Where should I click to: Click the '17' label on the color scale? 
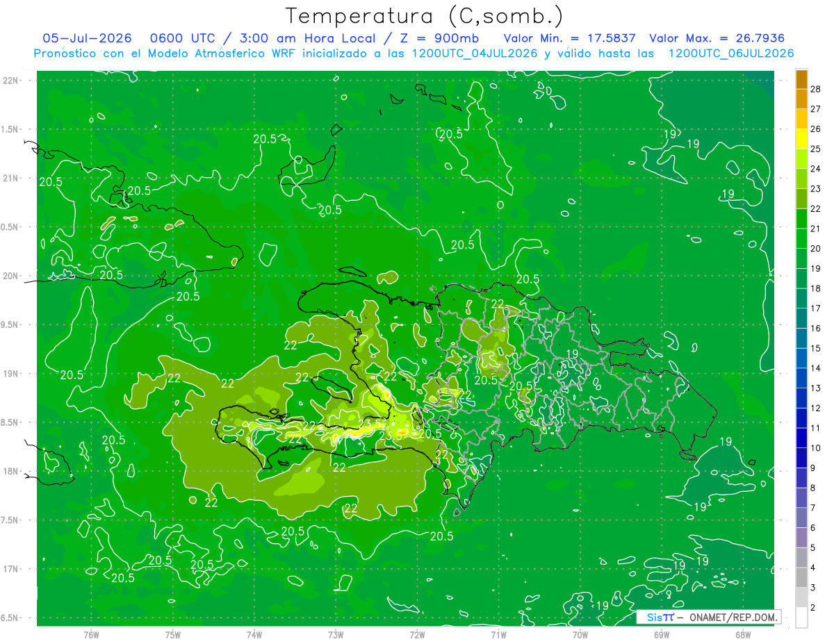[x=817, y=308]
